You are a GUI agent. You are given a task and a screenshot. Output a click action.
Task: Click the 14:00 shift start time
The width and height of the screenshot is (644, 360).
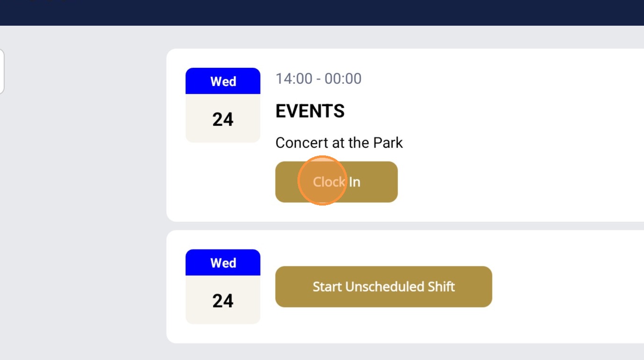tap(294, 79)
